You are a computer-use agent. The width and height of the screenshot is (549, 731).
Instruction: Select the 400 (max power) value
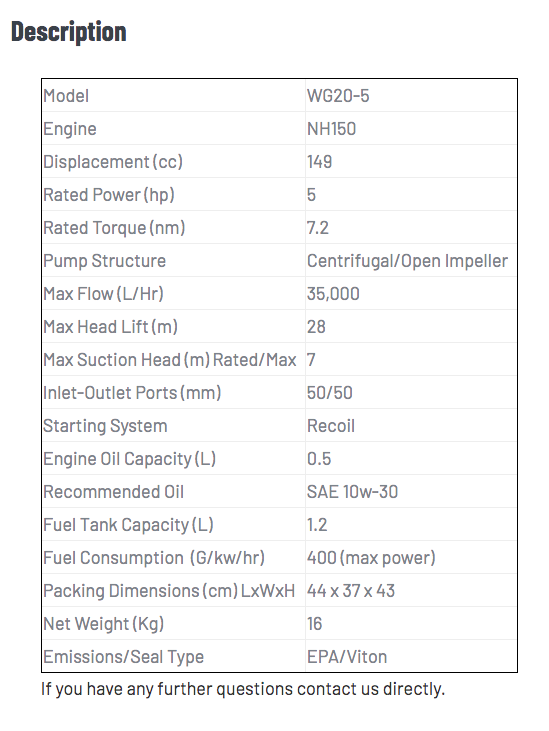371,558
